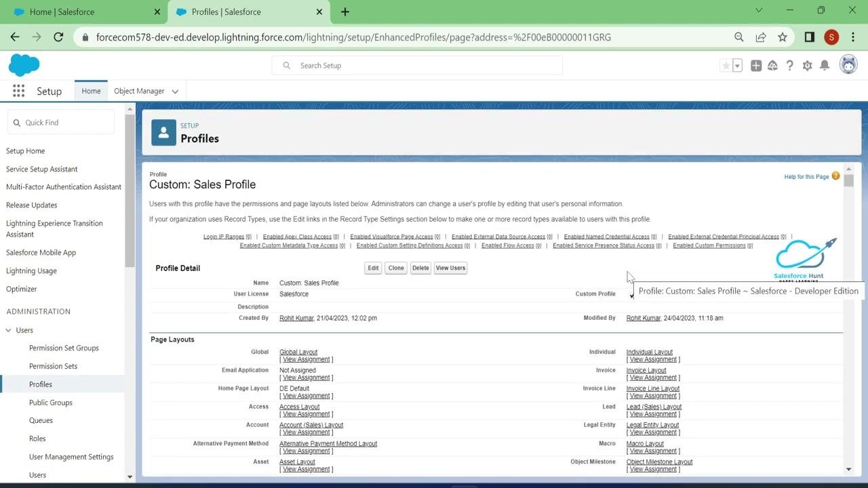Open the notifications bell
Image resolution: width=868 pixels, height=488 pixels.
tap(825, 66)
